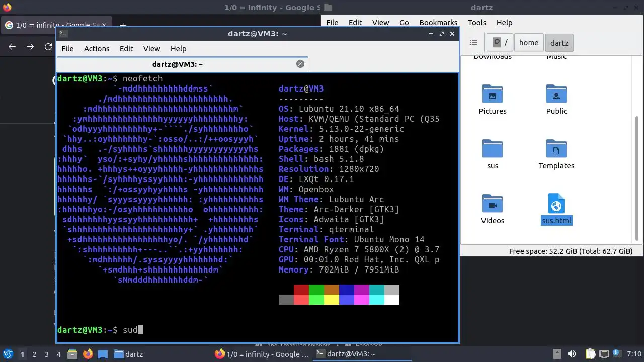The image size is (644, 362).
Task: Open volume control speaker icon
Action: point(572,354)
